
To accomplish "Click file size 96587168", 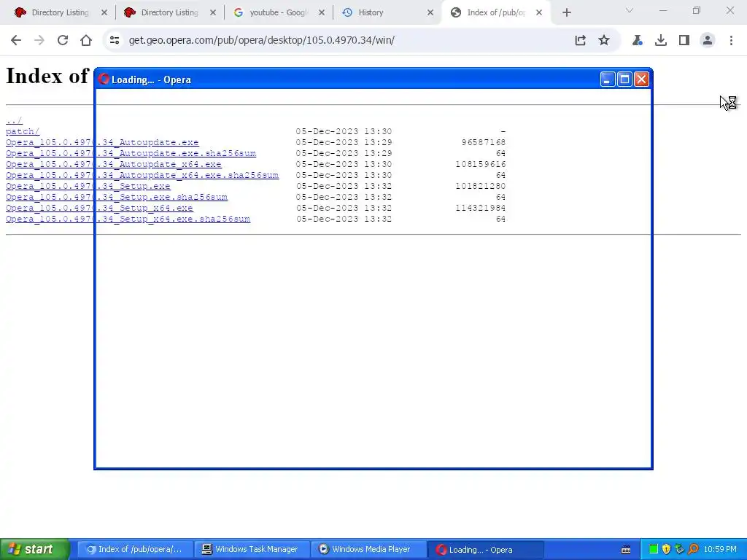I will 484,142.
